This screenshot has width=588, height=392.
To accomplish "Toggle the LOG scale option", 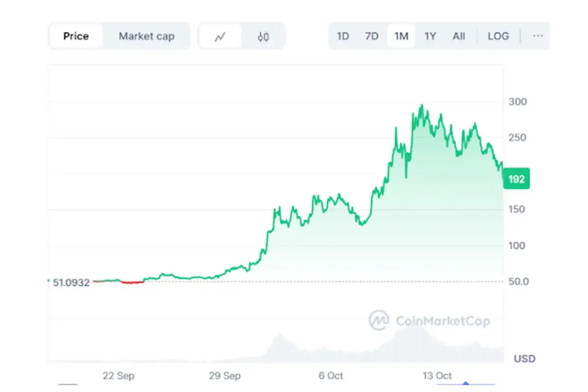I will [498, 36].
